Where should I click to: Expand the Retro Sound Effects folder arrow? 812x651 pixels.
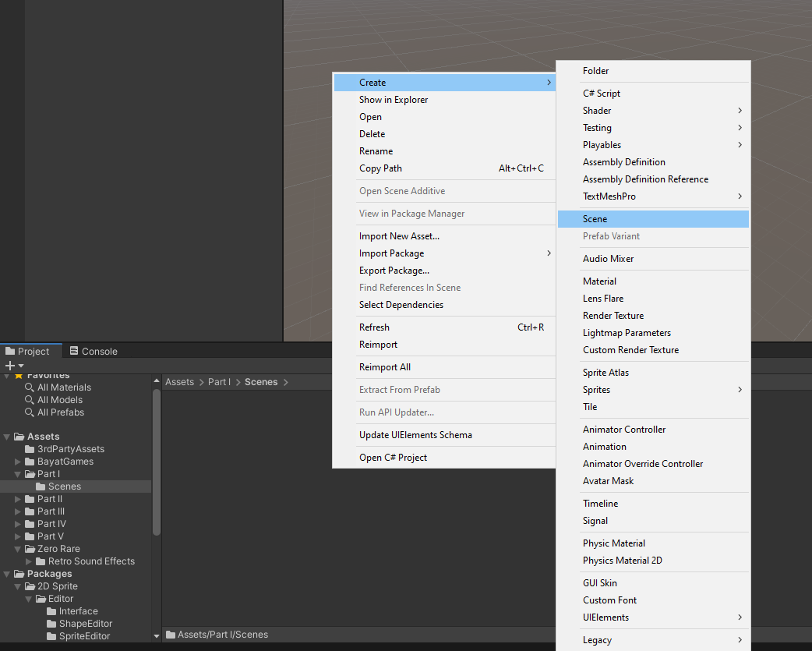pyautogui.click(x=29, y=561)
